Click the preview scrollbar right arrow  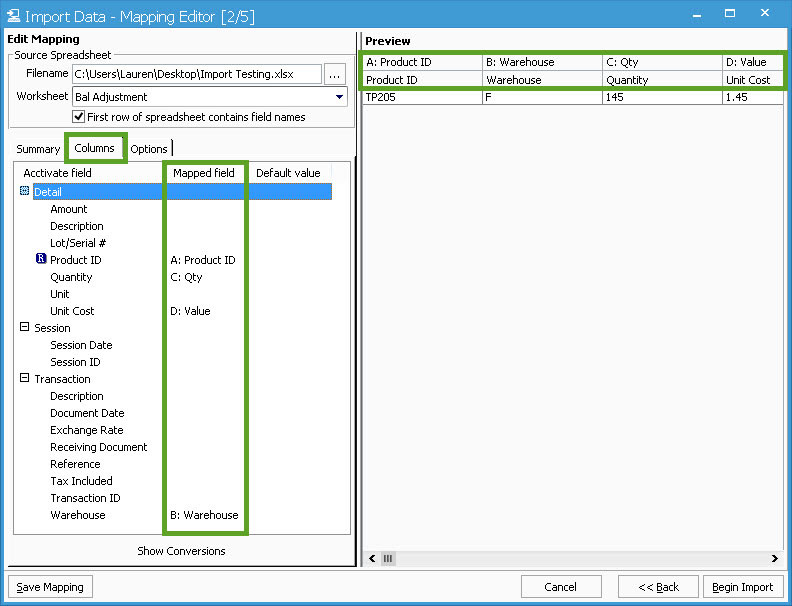tap(774, 558)
